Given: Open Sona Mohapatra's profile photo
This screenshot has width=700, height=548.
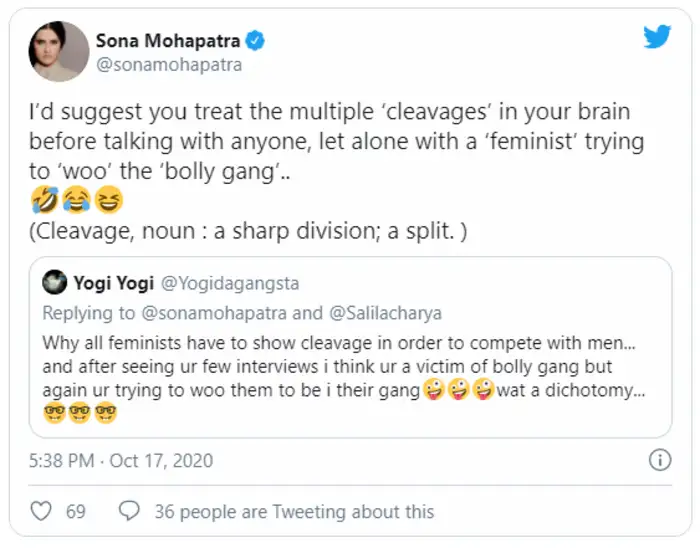Looking at the screenshot, I should [x=59, y=51].
